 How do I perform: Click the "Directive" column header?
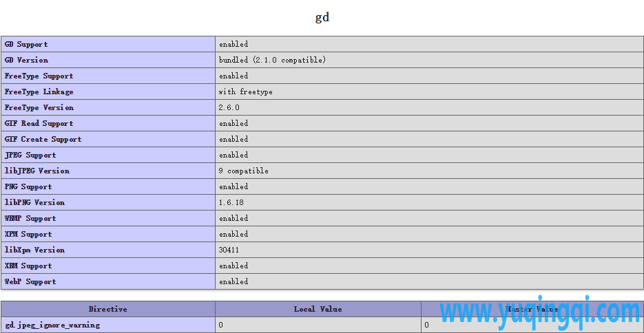coord(108,309)
